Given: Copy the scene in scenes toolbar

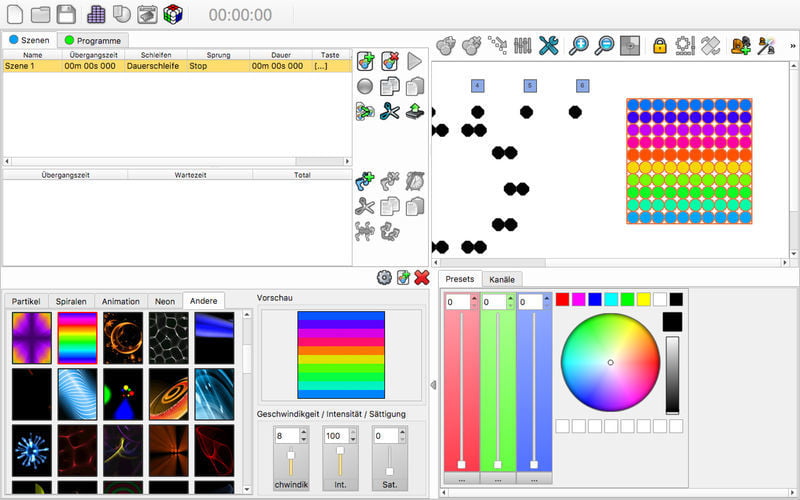Looking at the screenshot, I should click(390, 86).
